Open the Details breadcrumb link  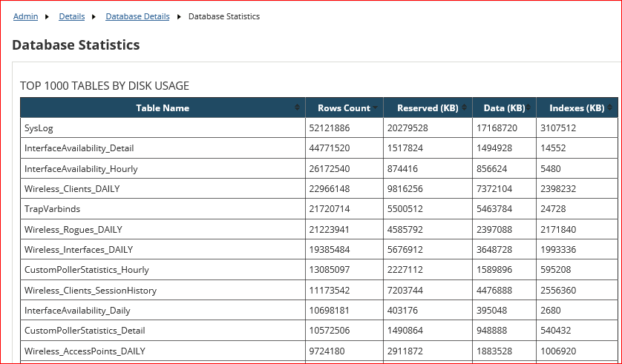tap(72, 16)
